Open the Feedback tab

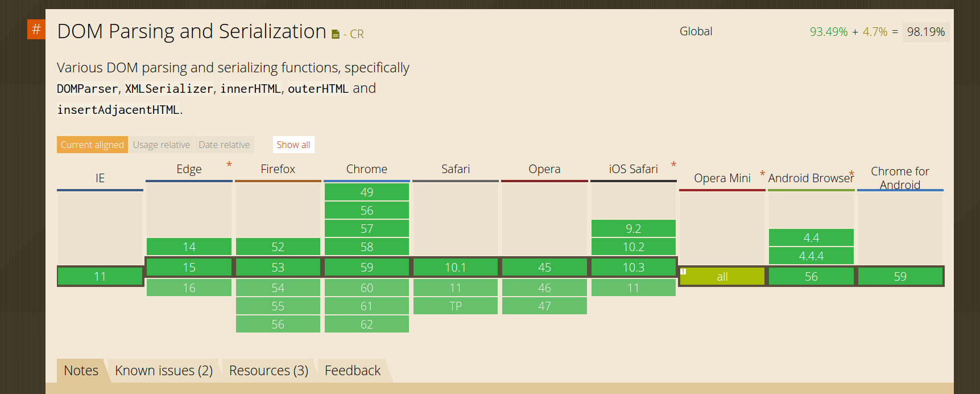tap(353, 371)
